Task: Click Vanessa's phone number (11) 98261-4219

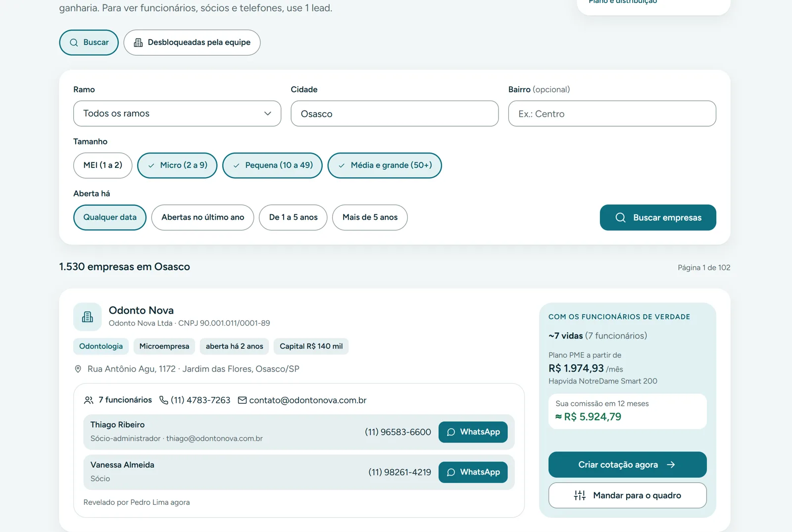Action: 400,473
